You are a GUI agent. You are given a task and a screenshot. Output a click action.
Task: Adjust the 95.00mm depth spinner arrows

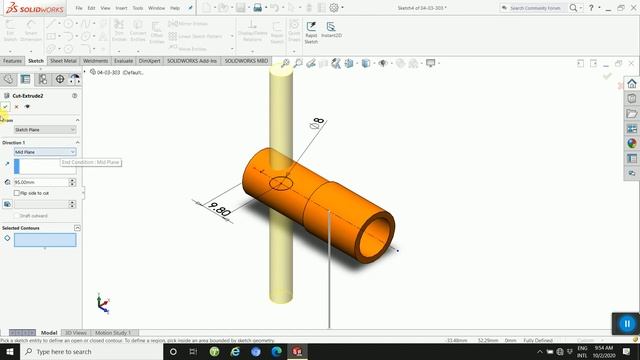point(72,182)
